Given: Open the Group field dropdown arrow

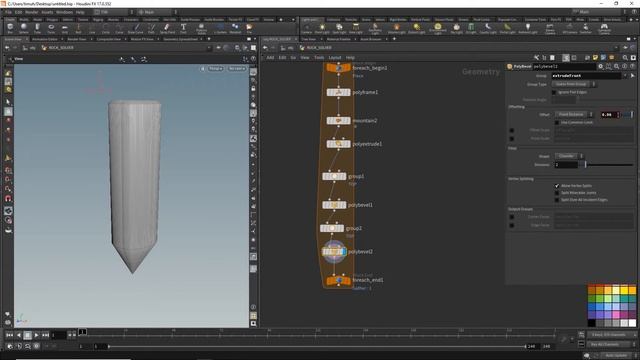Looking at the screenshot, I should tap(625, 76).
